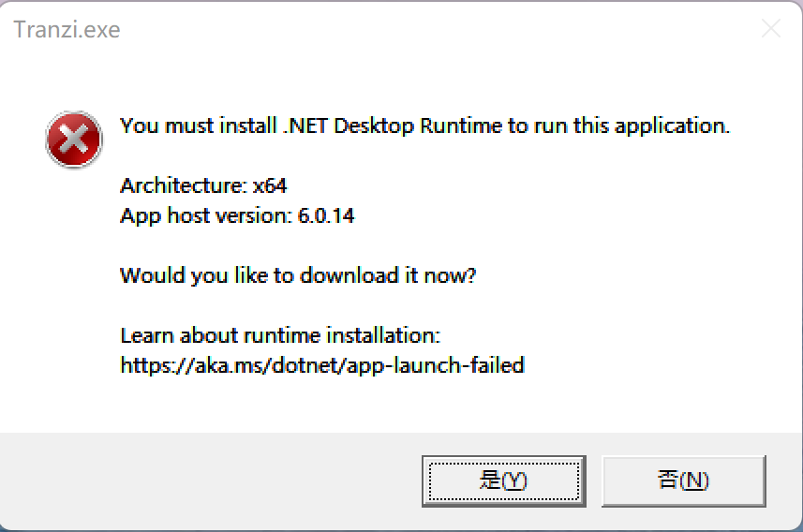The width and height of the screenshot is (803, 532).
Task: Click the 'Would you like to download' question
Action: 298,276
